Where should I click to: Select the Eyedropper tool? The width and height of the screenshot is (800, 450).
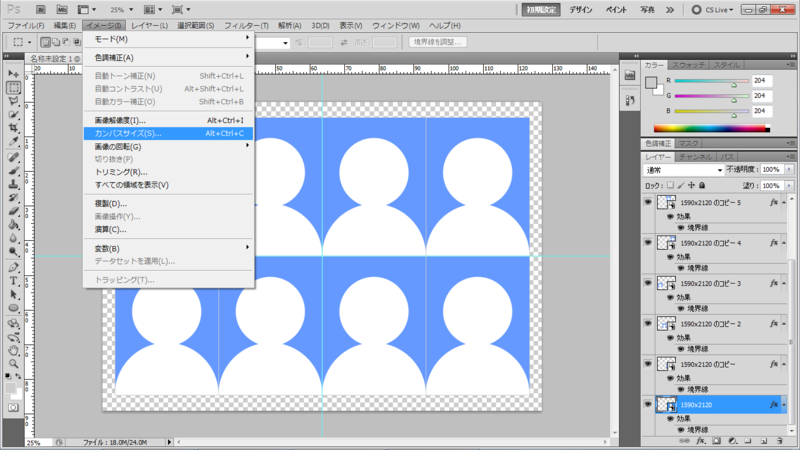13,141
